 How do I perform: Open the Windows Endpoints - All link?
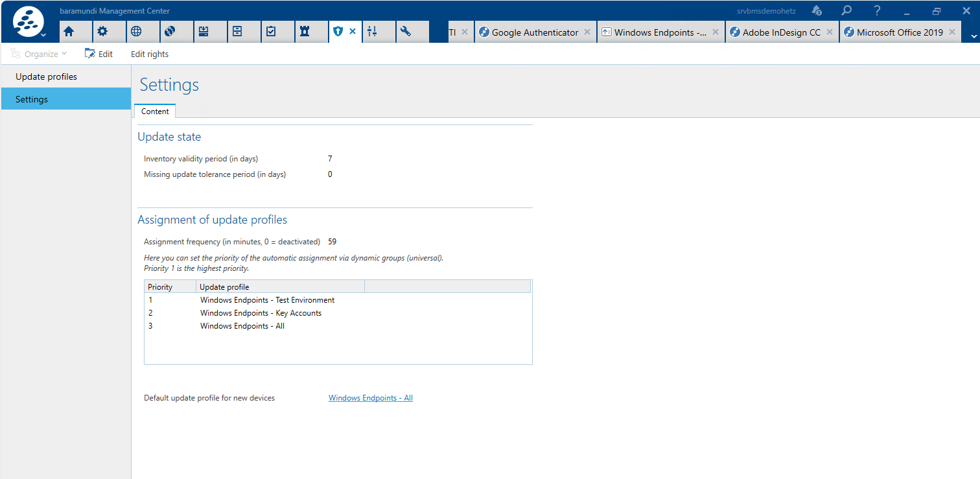click(x=370, y=398)
